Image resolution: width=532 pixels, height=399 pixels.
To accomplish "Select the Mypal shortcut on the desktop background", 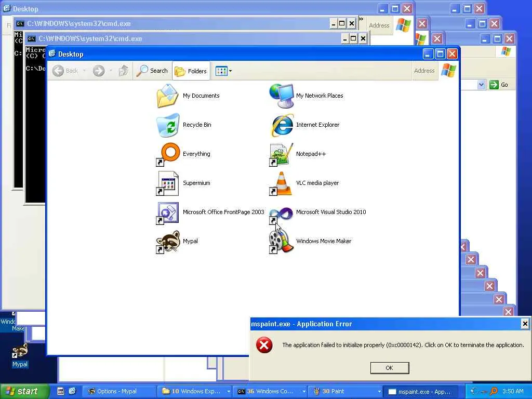I will [20, 356].
